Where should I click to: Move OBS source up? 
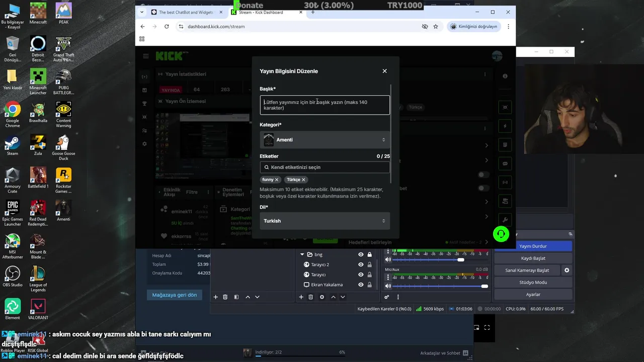[333, 297]
